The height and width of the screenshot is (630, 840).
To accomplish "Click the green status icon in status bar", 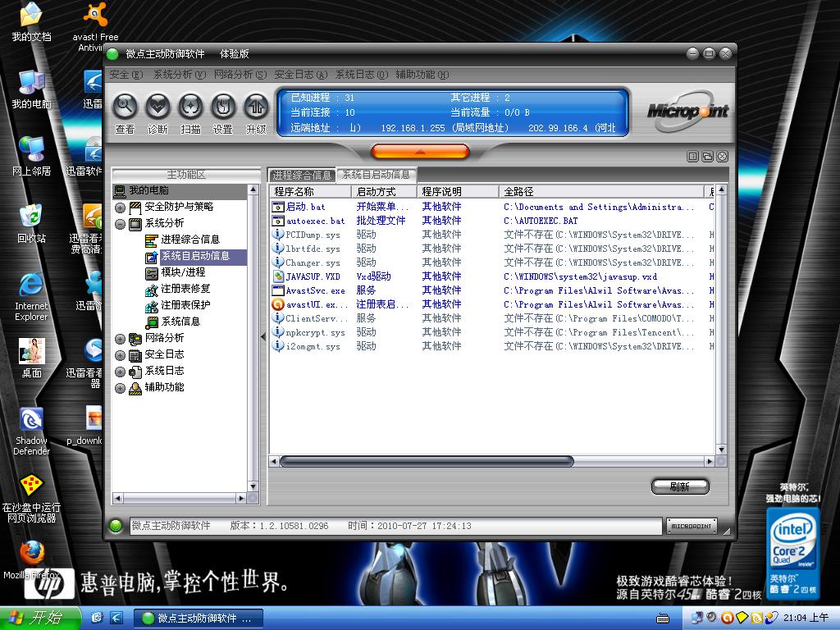I will 115,526.
